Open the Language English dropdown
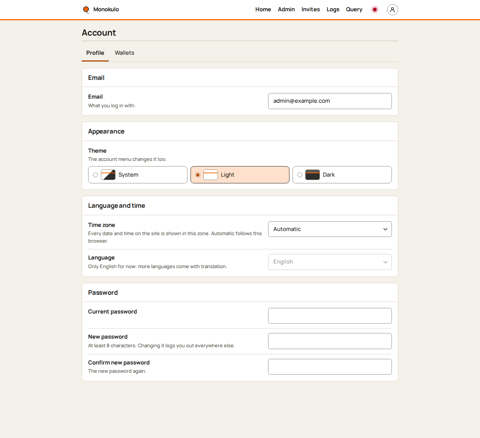Viewport: 480px width, 438px height. point(330,262)
